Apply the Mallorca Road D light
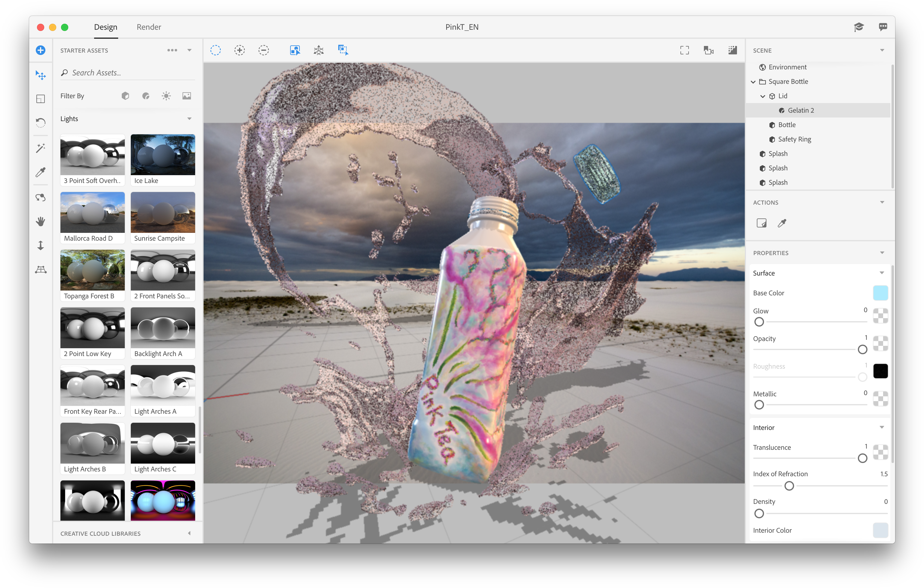The width and height of the screenshot is (924, 588). coord(93,218)
